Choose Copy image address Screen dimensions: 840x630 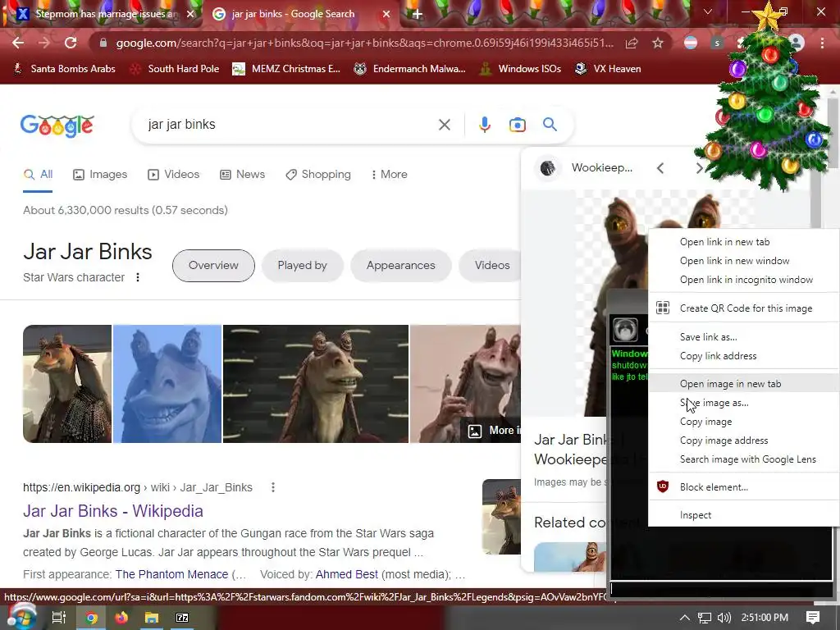tap(743, 441)
